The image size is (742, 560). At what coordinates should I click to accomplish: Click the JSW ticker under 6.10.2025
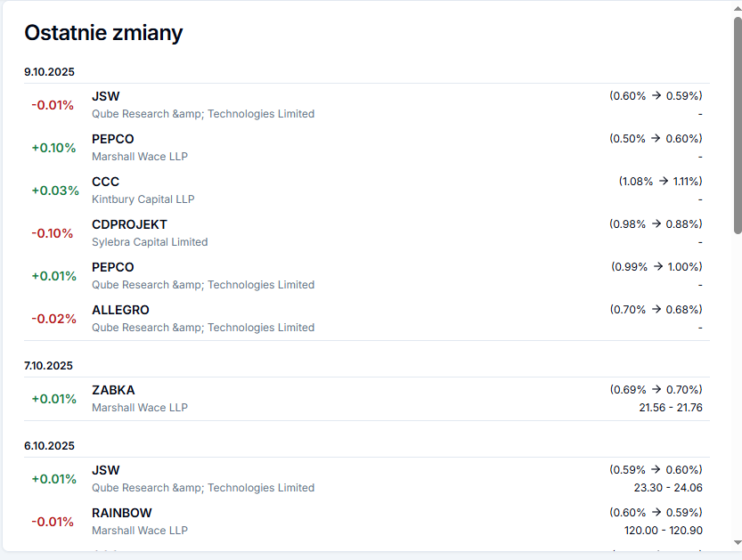(x=105, y=470)
